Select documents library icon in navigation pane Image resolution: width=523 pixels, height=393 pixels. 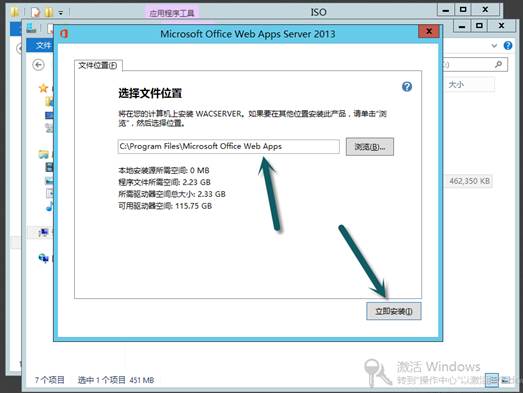click(49, 193)
